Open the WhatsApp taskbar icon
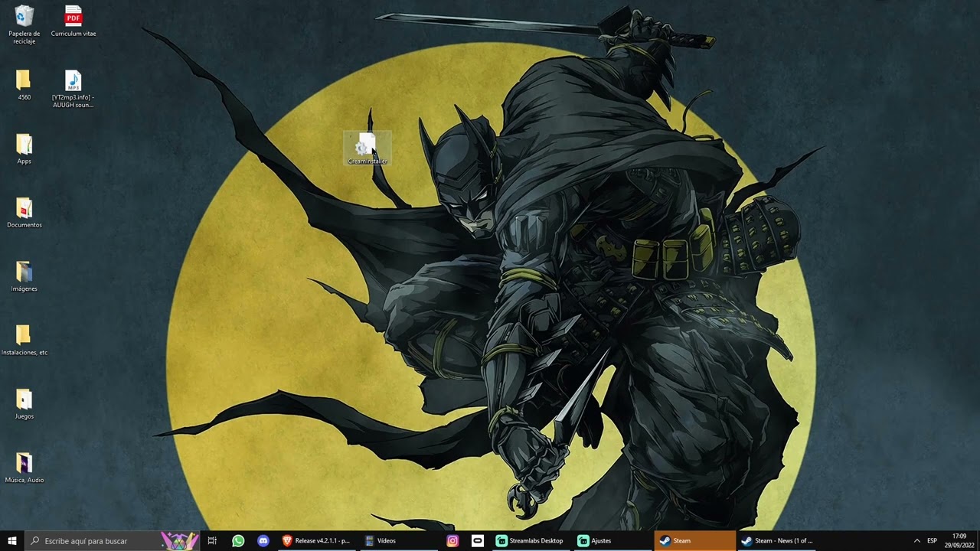Viewport: 980px width, 551px height. coord(238,540)
